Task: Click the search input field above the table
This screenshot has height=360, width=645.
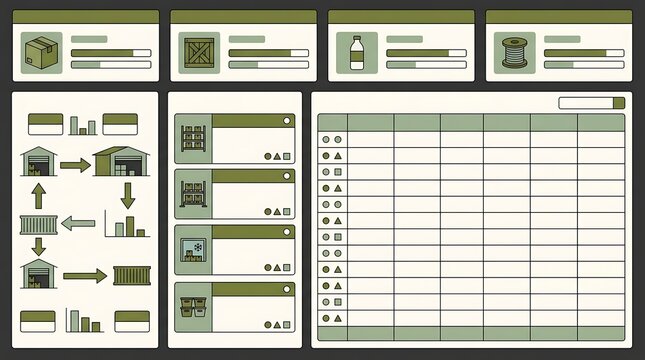Action: [x=586, y=103]
